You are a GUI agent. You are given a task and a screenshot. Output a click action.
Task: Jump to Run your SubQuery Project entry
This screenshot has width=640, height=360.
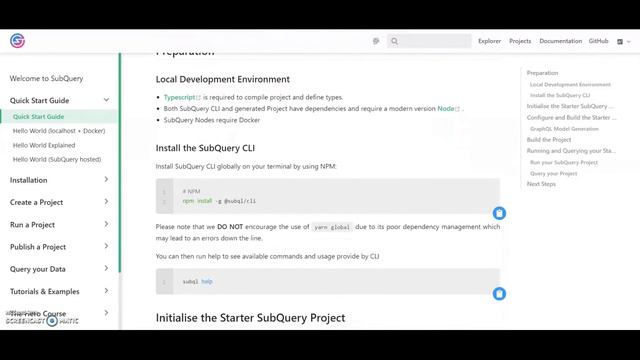point(564,162)
